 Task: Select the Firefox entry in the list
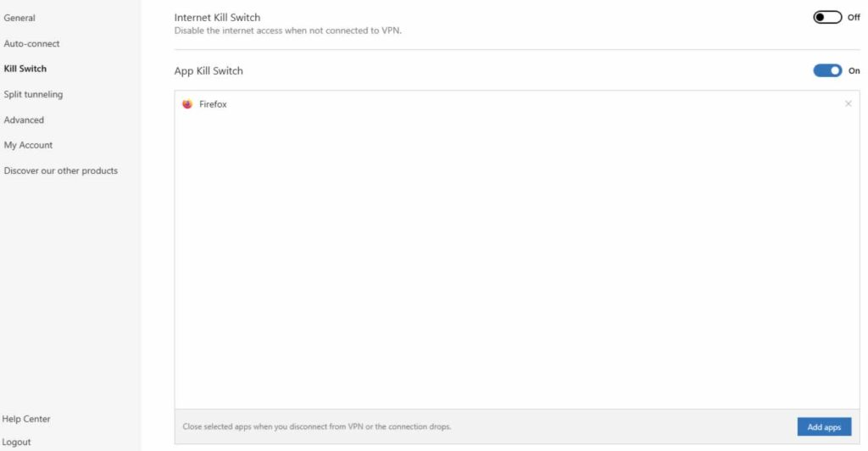click(516, 104)
